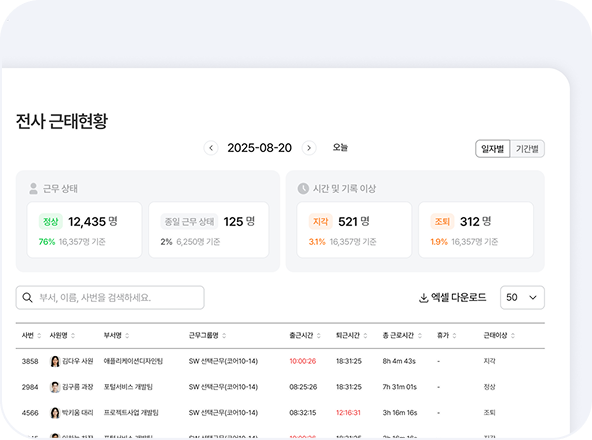Open the 지각 521명 card
Viewport: 592px width, 440px height.
[354, 230]
